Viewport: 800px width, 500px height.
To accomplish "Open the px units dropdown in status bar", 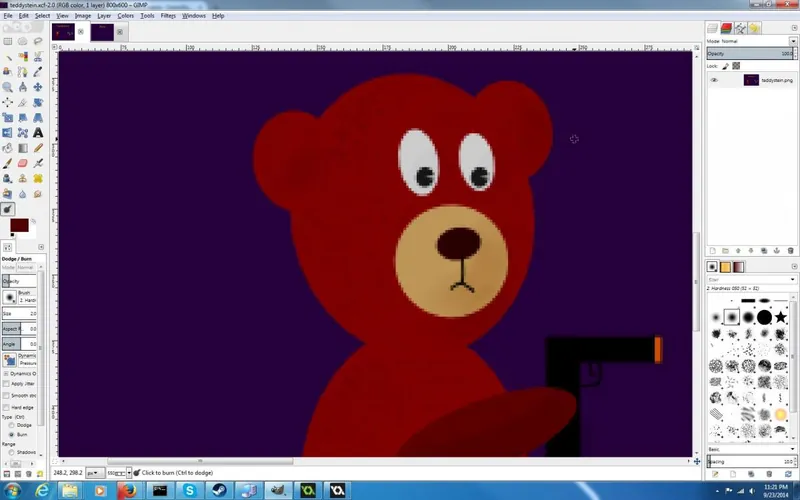I will [x=94, y=473].
